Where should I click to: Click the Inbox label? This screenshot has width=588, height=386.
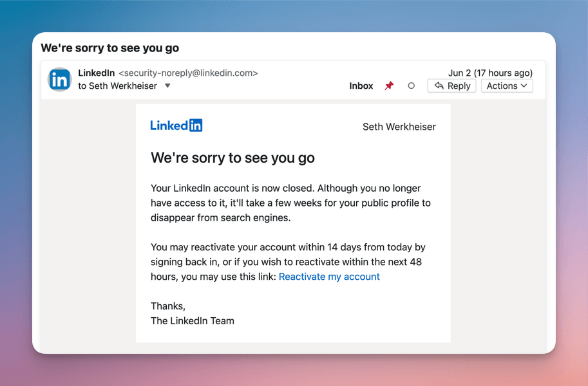(x=361, y=86)
